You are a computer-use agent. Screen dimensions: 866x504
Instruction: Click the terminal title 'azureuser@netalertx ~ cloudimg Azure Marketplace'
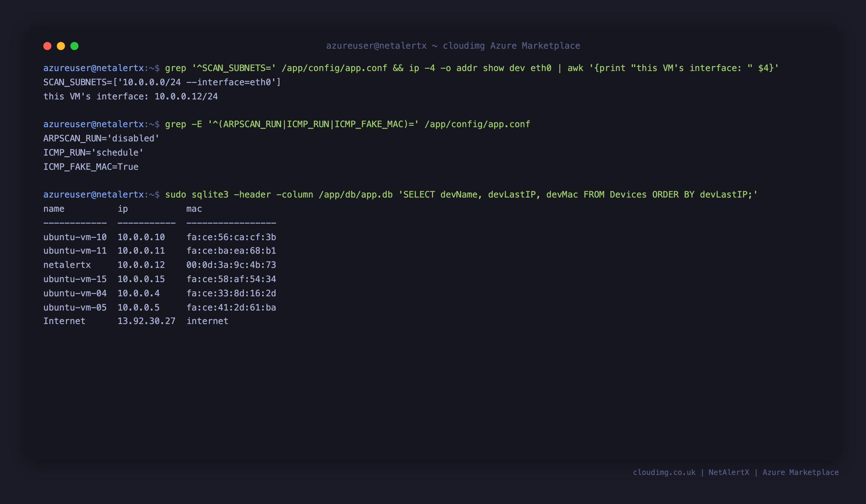click(x=453, y=46)
